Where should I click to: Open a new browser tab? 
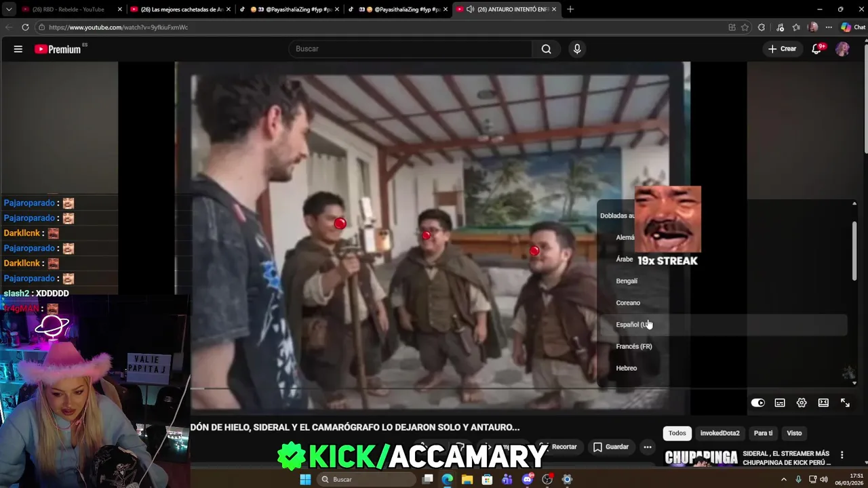tap(570, 9)
